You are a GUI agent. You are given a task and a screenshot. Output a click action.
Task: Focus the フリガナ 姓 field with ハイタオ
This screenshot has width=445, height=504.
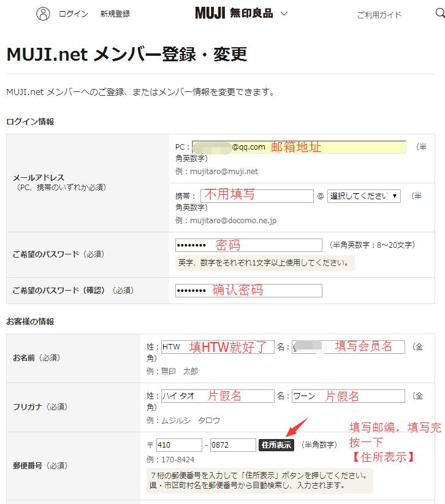(x=218, y=396)
